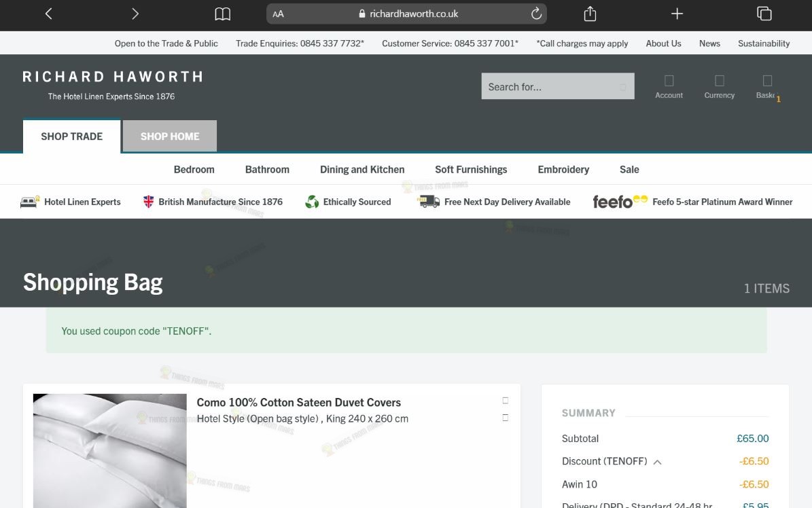Click Feefo 5-star Platinum Award Winner text
The height and width of the screenshot is (508, 812).
(x=722, y=202)
